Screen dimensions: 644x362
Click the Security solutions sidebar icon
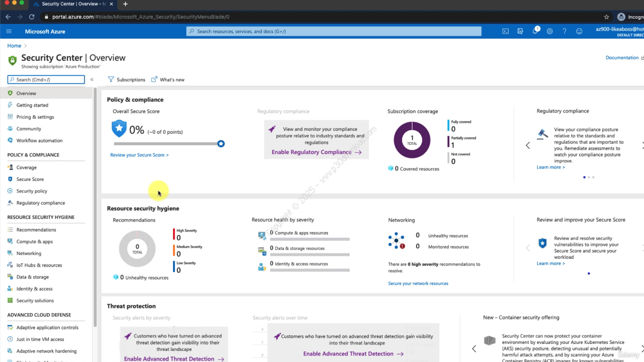click(11, 301)
